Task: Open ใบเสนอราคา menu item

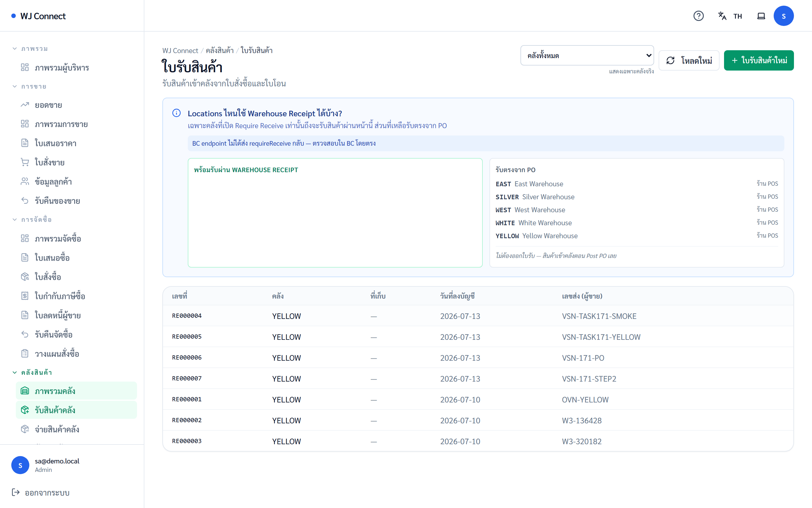Action: tap(76, 143)
